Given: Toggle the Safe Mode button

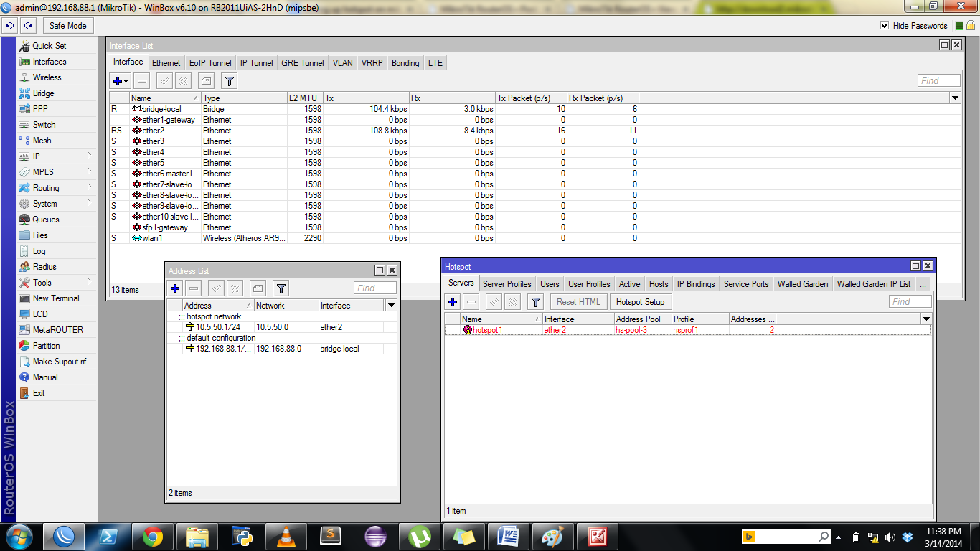Looking at the screenshot, I should coord(67,25).
